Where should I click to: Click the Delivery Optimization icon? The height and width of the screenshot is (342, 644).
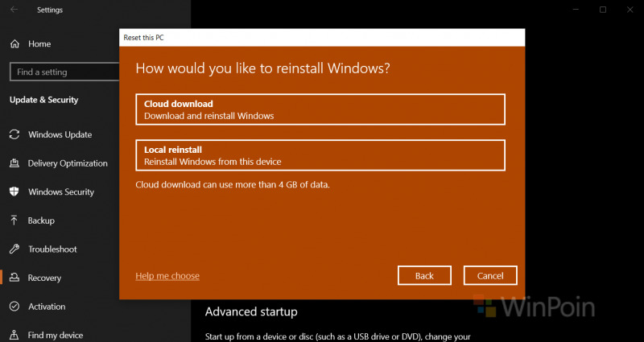click(x=14, y=163)
